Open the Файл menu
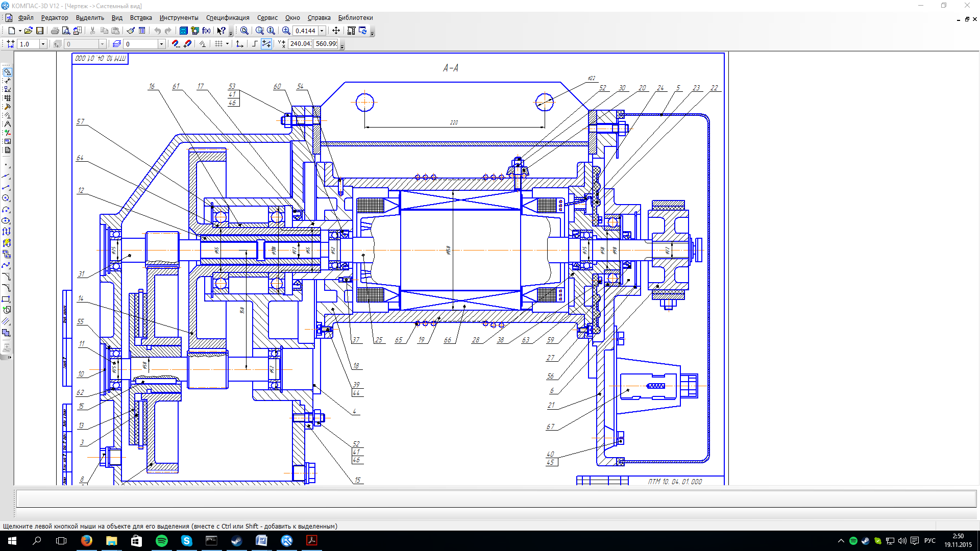Image resolution: width=980 pixels, height=551 pixels. [26, 18]
